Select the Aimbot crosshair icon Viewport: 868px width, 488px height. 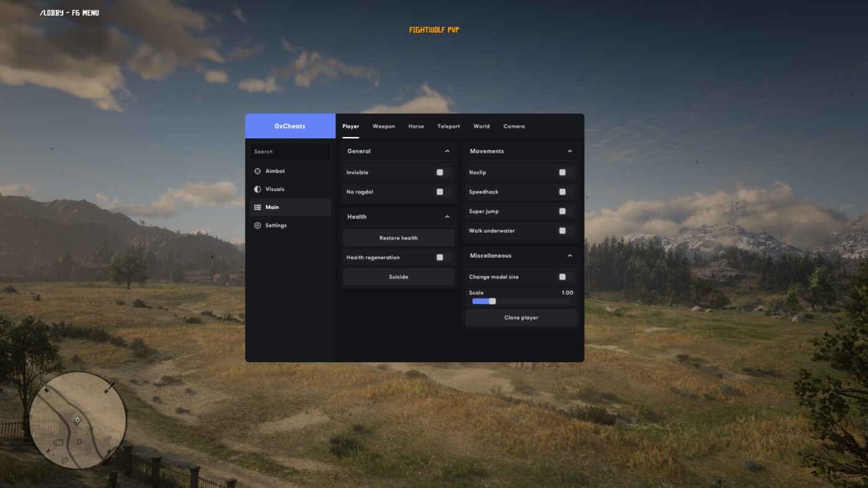coord(257,171)
